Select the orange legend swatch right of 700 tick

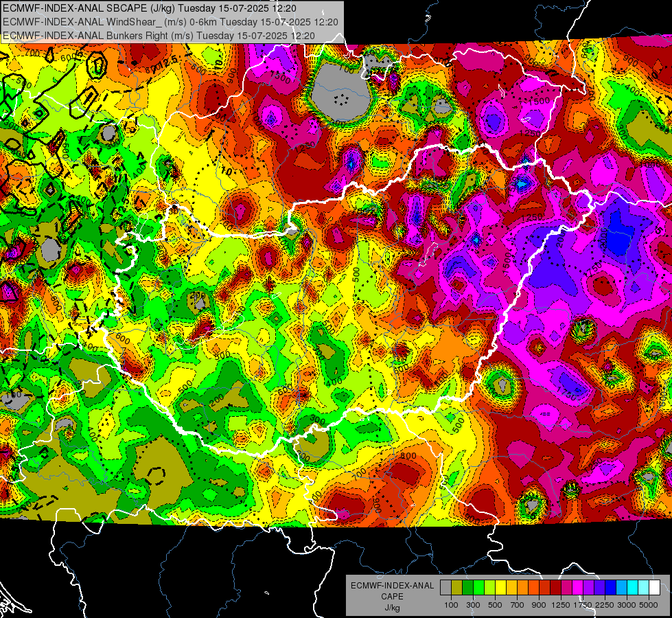click(x=522, y=588)
